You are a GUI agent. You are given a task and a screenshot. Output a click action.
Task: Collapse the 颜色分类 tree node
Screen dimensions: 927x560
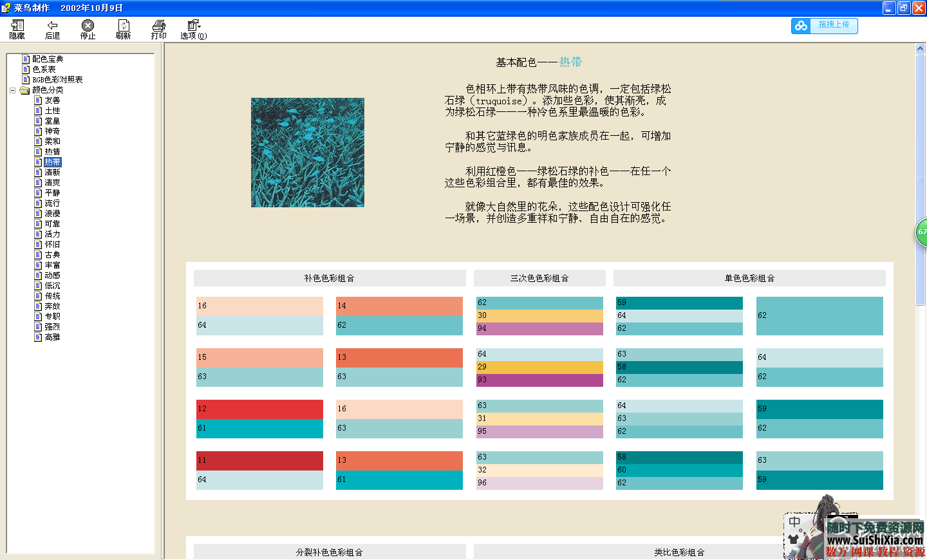(x=12, y=90)
